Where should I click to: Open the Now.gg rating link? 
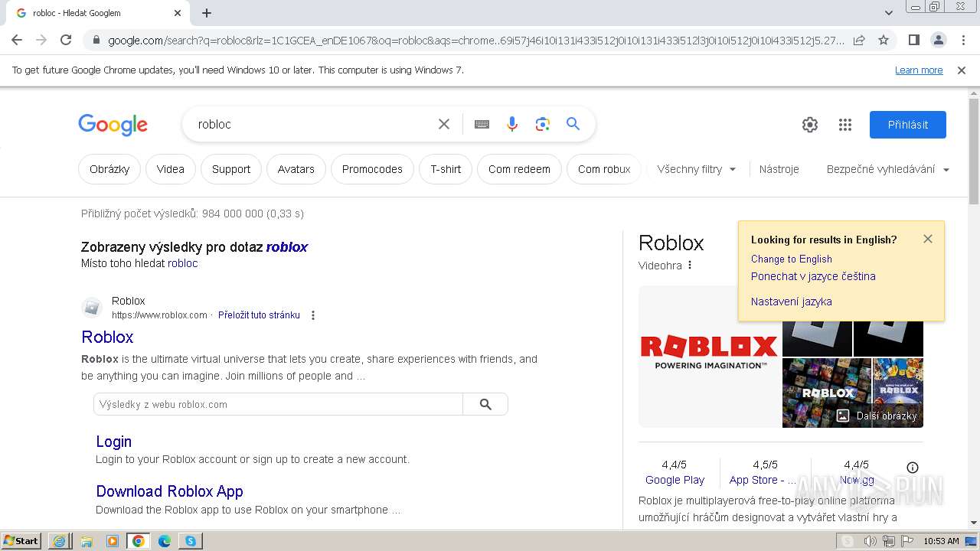point(857,480)
